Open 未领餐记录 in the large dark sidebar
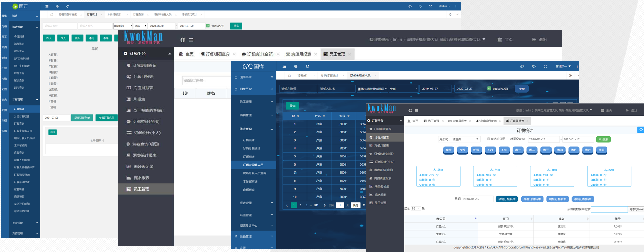The width and height of the screenshot is (644, 252). pos(143,167)
